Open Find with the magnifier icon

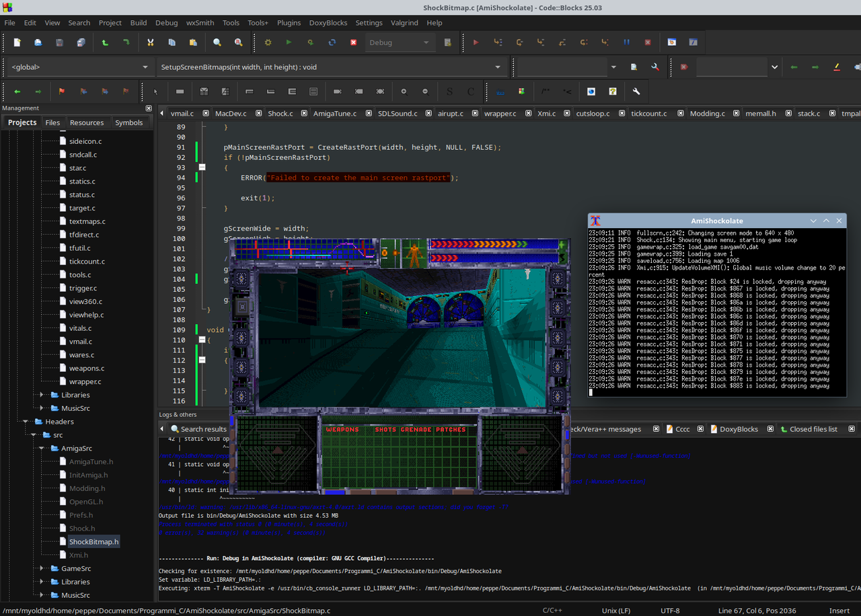217,42
